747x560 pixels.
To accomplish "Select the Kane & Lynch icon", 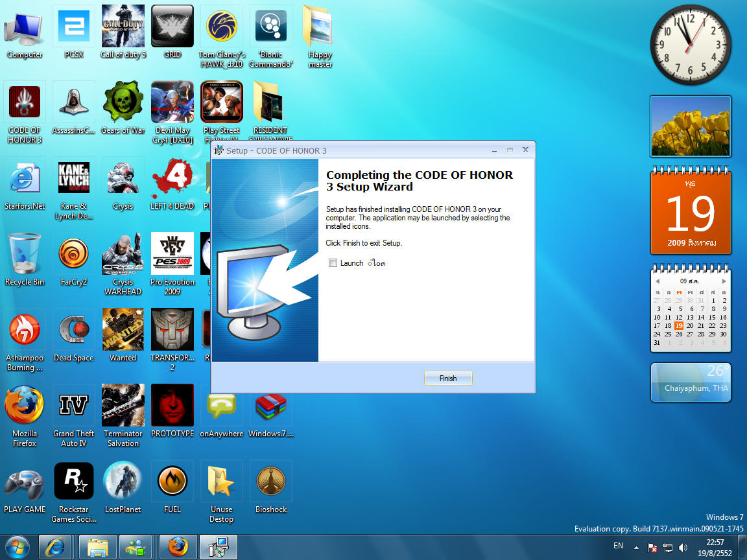I will pos(74,189).
